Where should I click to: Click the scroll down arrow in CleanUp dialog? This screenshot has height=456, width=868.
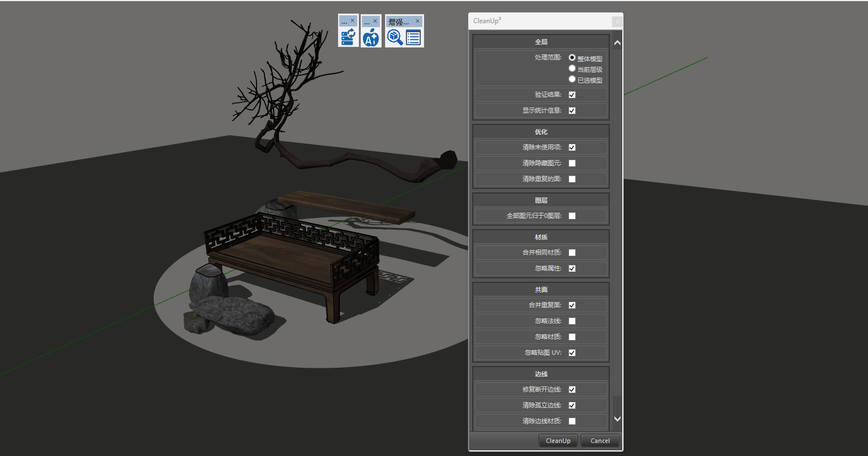click(x=617, y=419)
